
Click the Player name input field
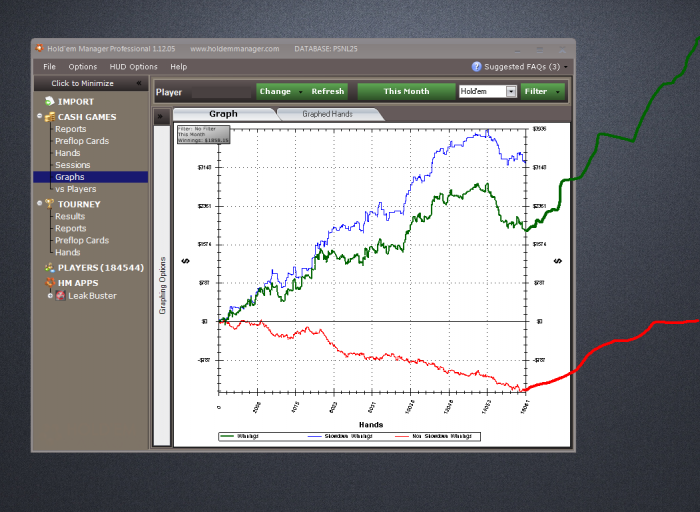point(221,92)
